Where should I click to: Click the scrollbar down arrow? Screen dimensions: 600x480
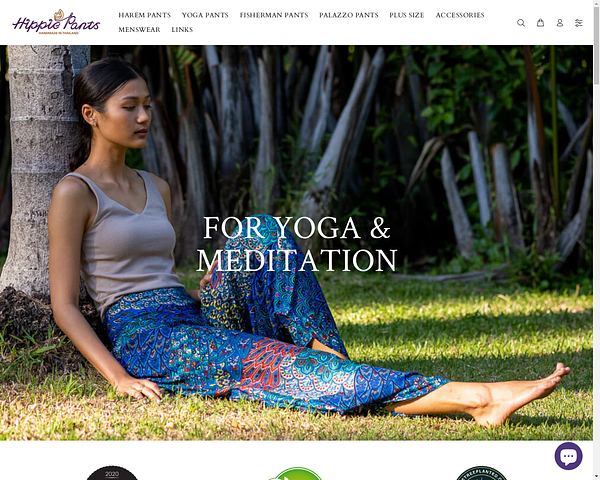pyautogui.click(x=596, y=477)
